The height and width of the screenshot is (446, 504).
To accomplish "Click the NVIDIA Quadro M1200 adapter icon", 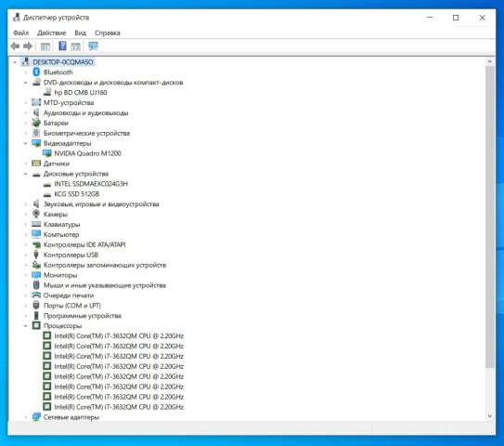I will [x=47, y=153].
